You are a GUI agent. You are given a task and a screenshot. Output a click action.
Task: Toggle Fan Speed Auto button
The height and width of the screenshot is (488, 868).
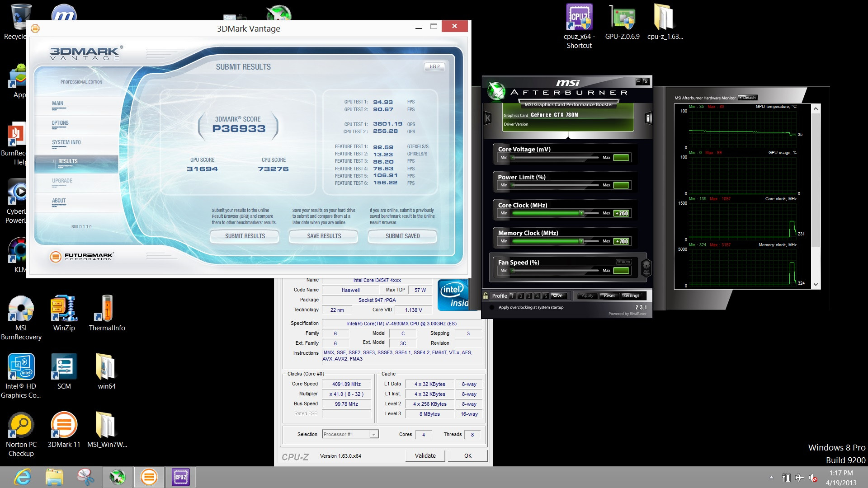point(624,262)
